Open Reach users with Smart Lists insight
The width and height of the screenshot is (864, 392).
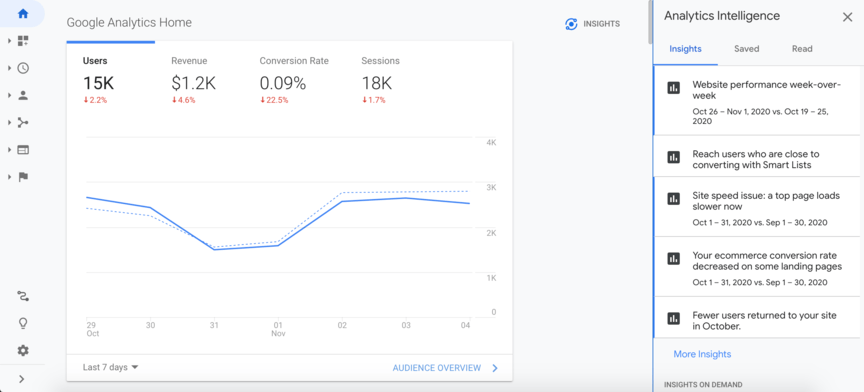tap(757, 157)
